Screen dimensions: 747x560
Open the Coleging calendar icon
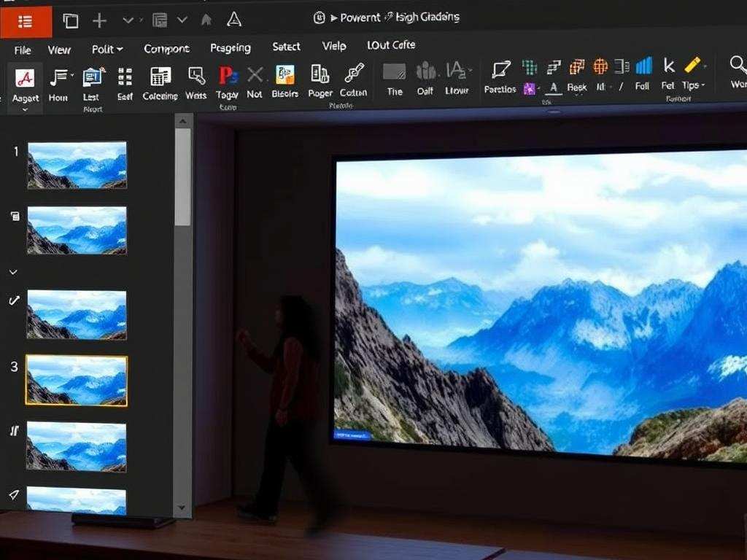pyautogui.click(x=160, y=76)
